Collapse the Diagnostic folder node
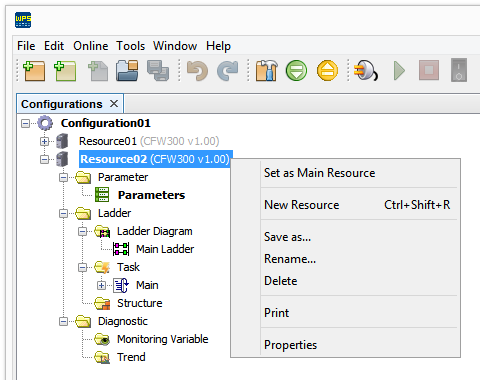 pyautogui.click(x=63, y=321)
